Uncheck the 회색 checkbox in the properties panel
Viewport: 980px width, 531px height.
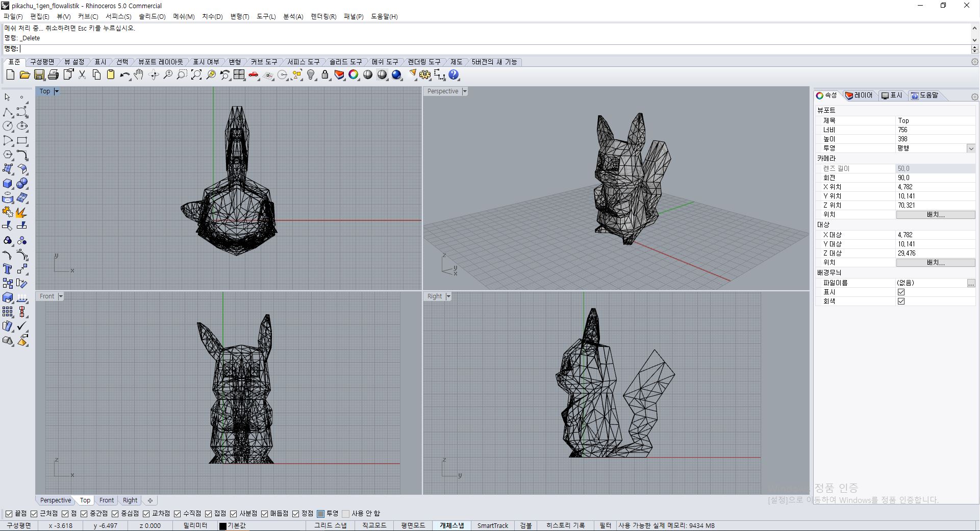point(901,301)
